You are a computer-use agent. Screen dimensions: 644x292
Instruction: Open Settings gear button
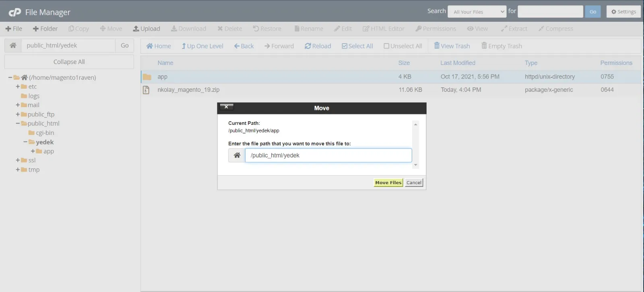(x=623, y=12)
